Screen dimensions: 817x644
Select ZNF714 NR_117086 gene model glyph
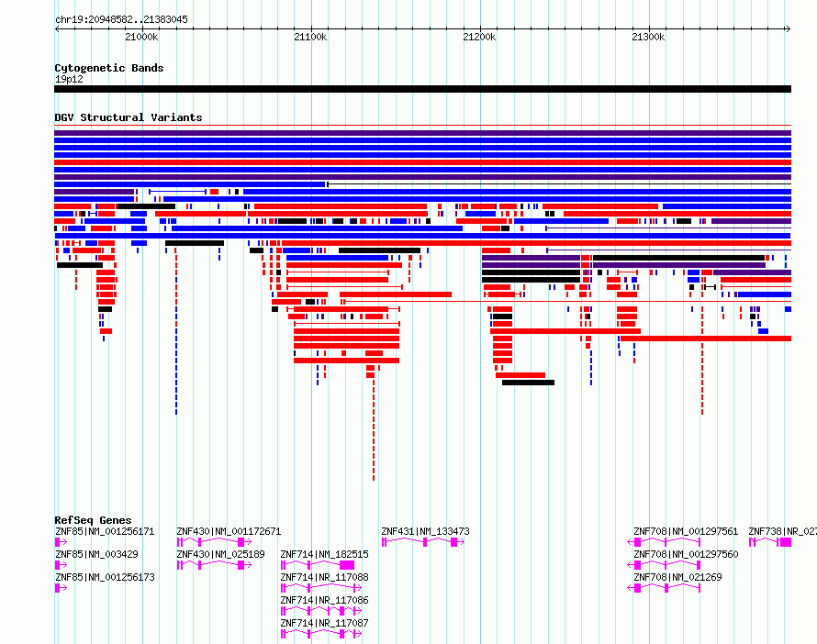coord(321,611)
